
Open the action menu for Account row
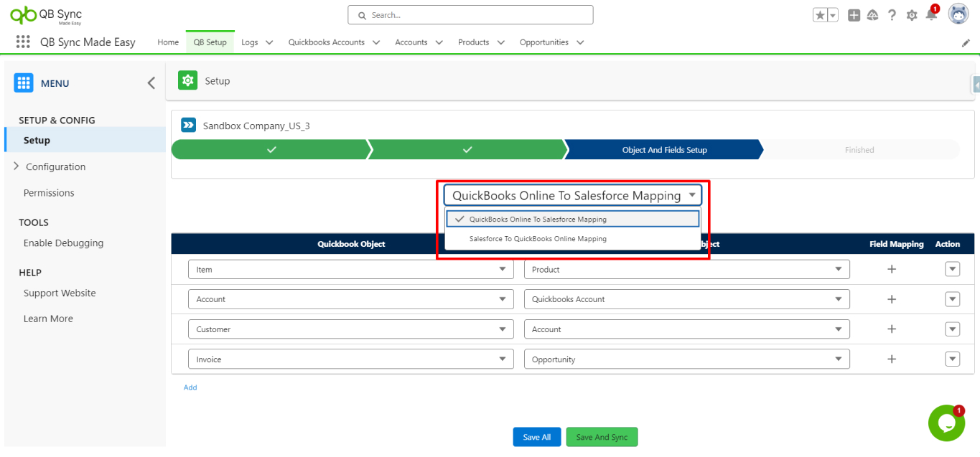point(953,299)
